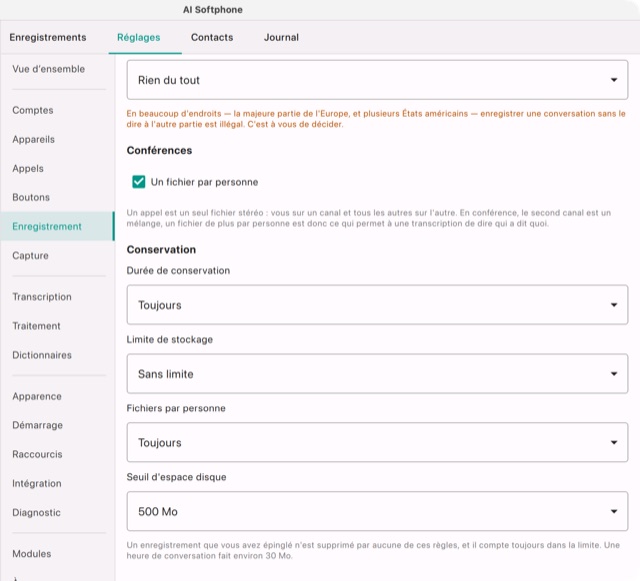This screenshot has width=640, height=581.
Task: Open the Comptes settings section
Action: coord(57,110)
